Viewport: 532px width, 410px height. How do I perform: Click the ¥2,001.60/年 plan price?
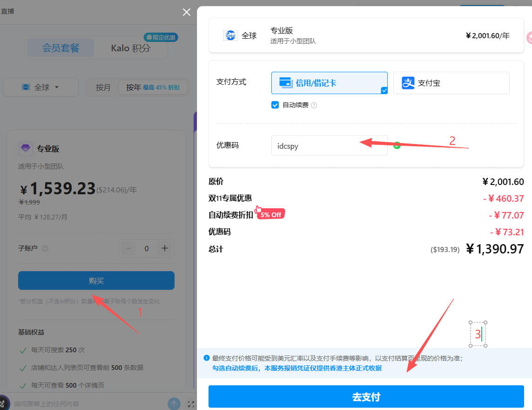tap(488, 36)
